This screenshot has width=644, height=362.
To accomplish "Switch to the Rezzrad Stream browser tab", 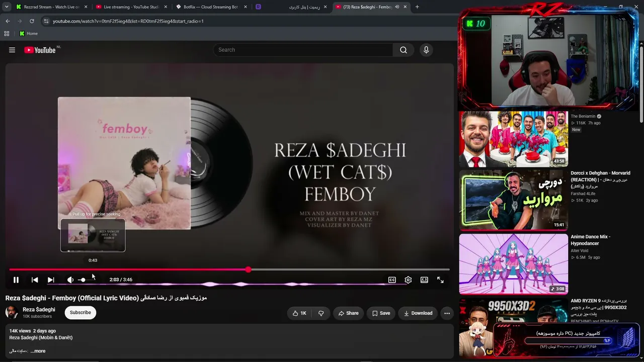I will 52,7.
